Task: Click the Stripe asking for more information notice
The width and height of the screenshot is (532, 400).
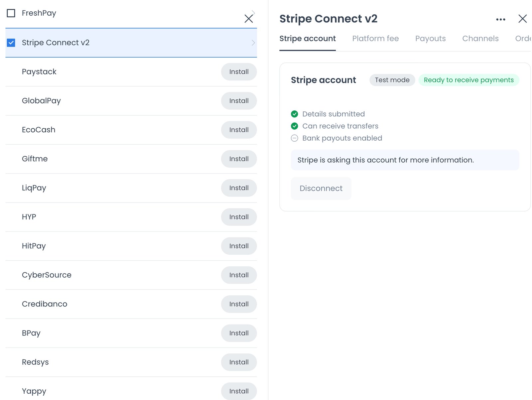Action: pos(405,160)
